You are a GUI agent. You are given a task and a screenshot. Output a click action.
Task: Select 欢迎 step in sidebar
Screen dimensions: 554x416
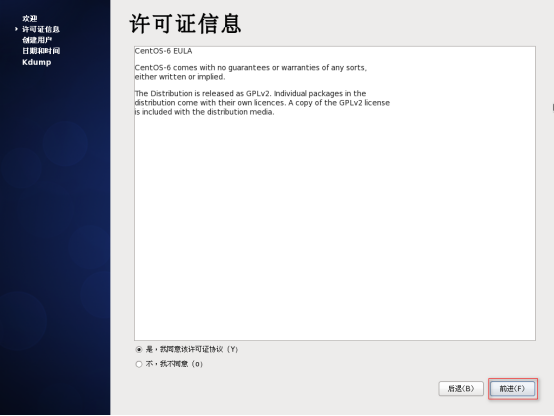point(30,18)
